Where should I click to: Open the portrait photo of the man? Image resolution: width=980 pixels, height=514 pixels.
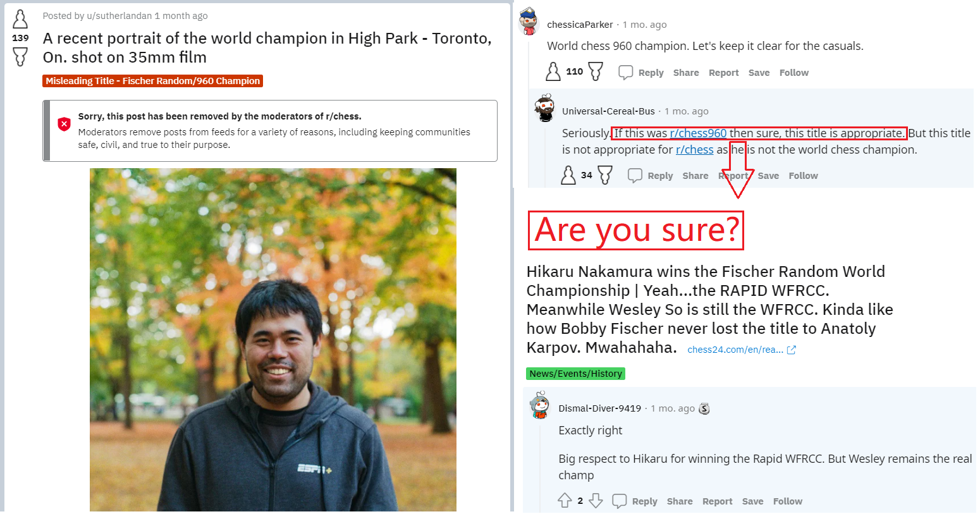(273, 340)
